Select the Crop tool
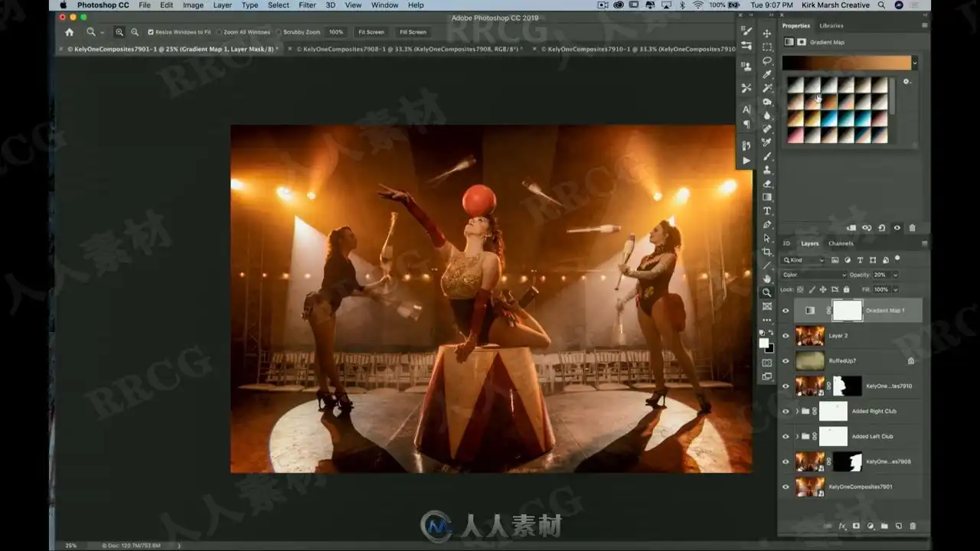This screenshot has height=551, width=980. coord(767,252)
